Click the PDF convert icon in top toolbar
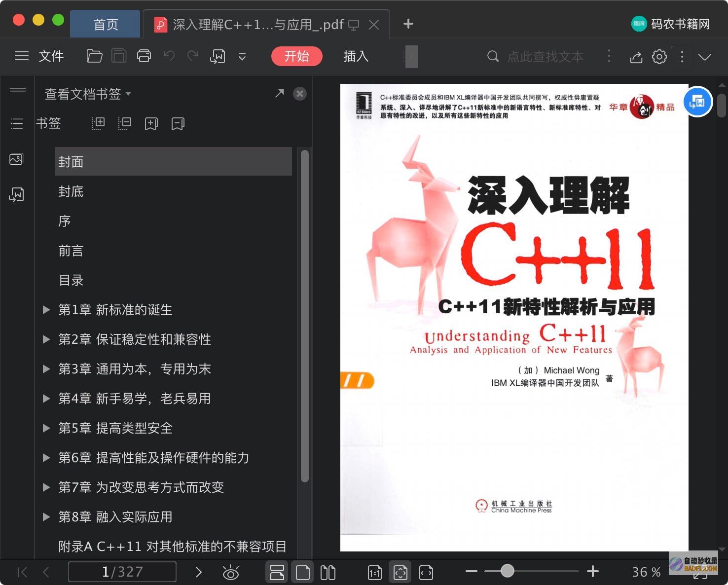Image resolution: width=728 pixels, height=585 pixels. 218,57
